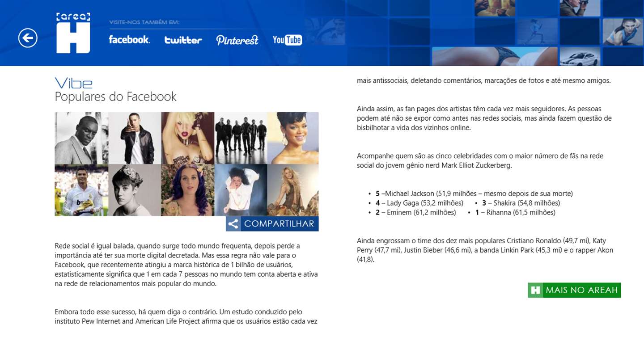644x362 pixels.
Task: Click the Katy Perry photo
Action: (x=188, y=190)
